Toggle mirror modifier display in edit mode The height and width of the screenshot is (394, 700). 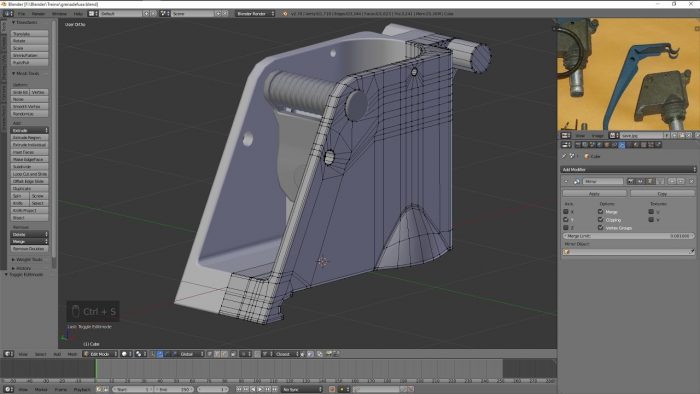click(650, 181)
